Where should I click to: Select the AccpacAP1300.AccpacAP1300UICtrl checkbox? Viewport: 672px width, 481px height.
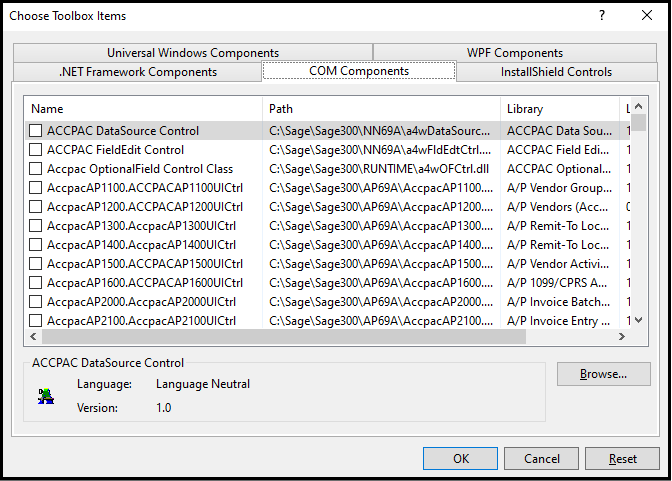(36, 225)
